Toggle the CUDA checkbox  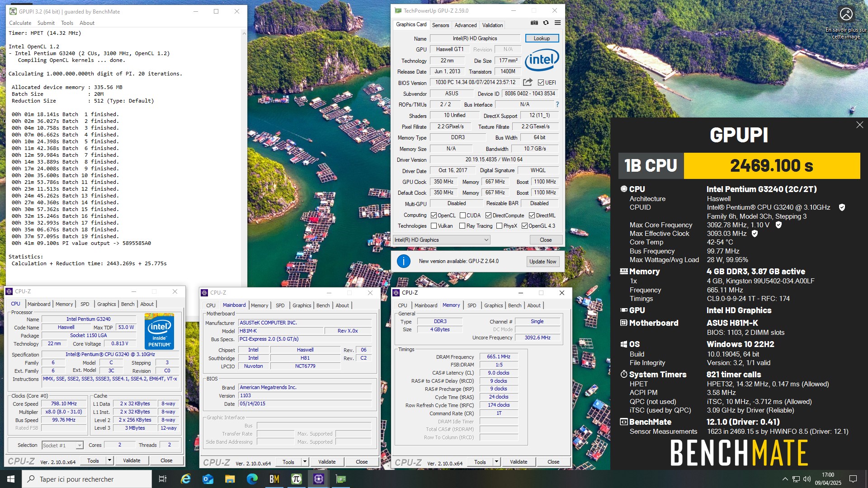(462, 216)
